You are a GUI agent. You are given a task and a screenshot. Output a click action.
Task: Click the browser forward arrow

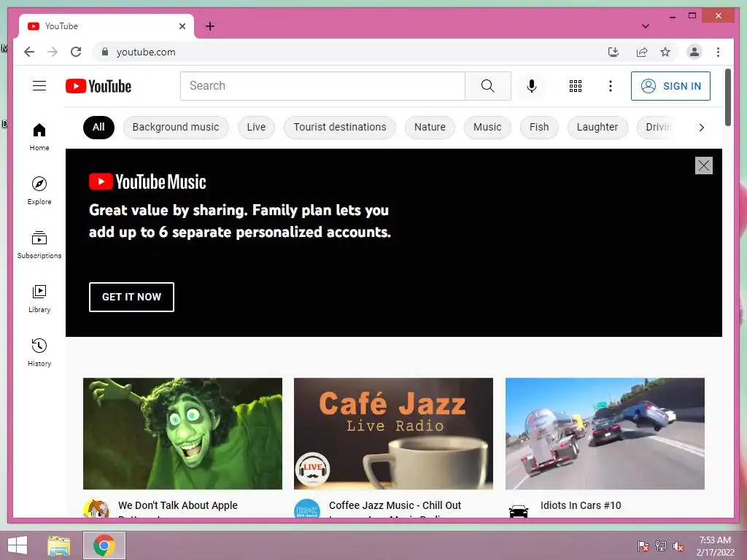pyautogui.click(x=53, y=52)
